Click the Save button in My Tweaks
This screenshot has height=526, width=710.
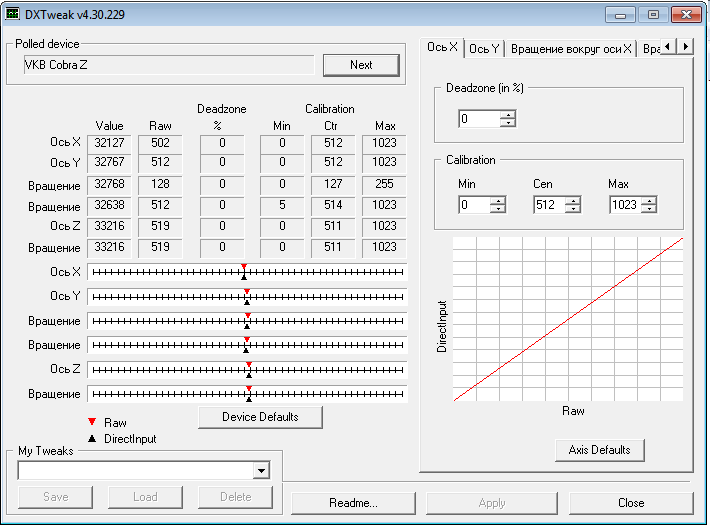pos(56,497)
